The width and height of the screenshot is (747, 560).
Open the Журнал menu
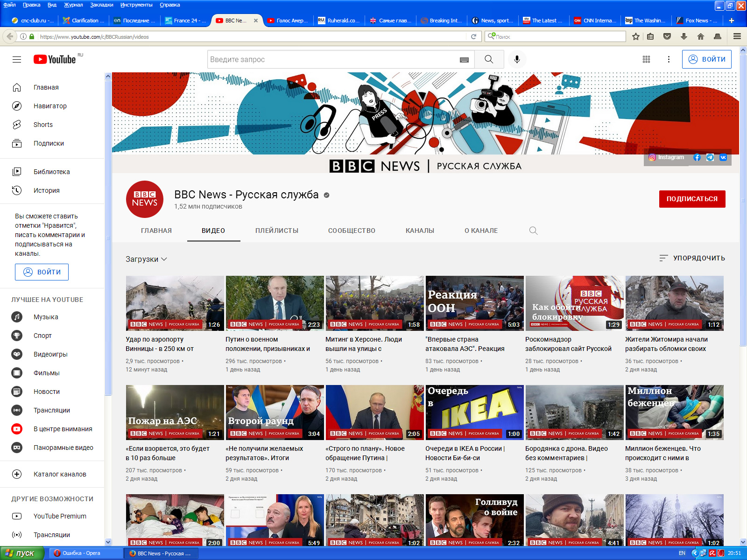(73, 5)
